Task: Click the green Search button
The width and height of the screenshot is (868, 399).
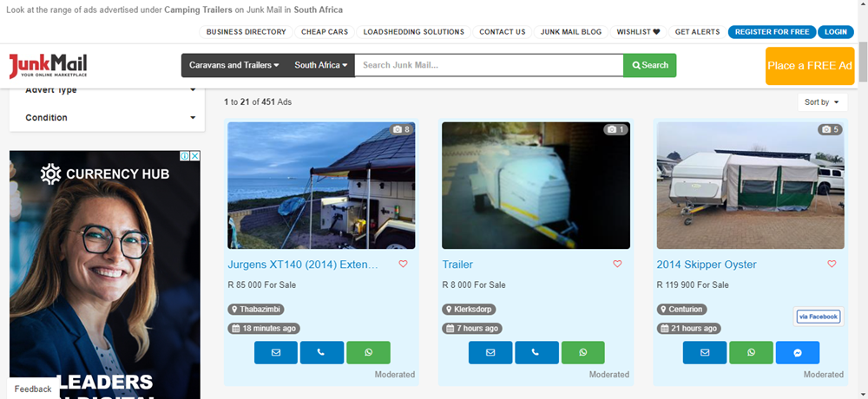Action: [650, 65]
